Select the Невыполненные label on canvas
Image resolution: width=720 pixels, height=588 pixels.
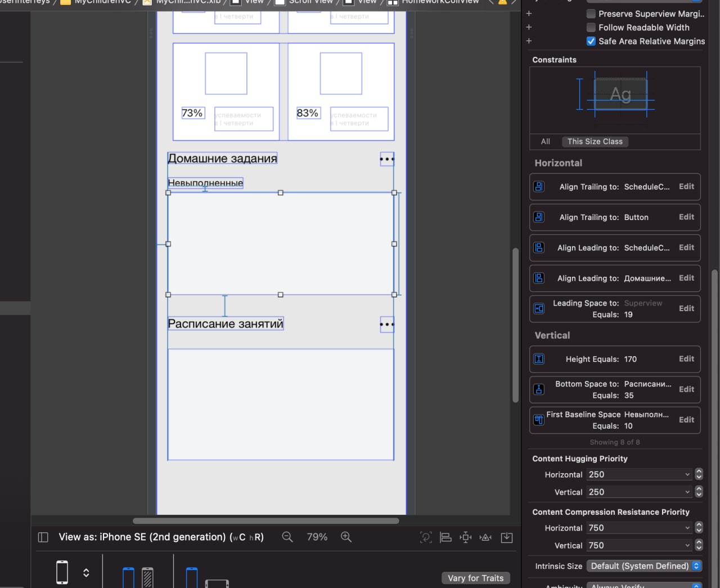point(205,183)
